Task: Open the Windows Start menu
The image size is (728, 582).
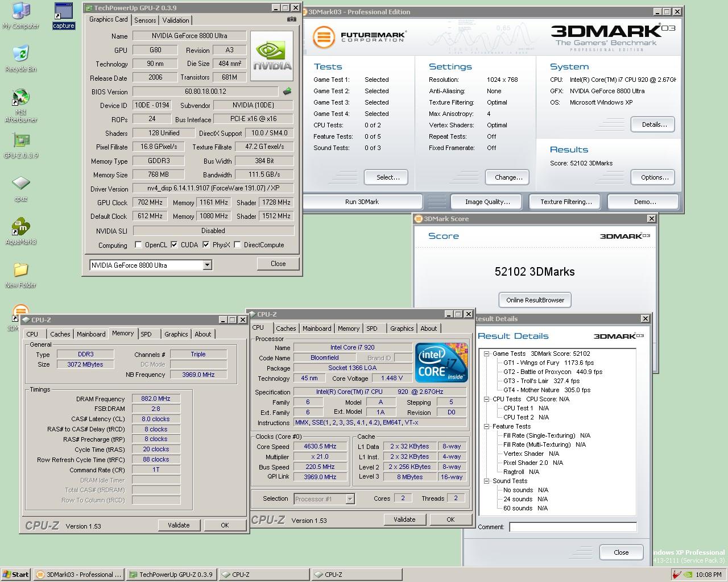Action: pyautogui.click(x=16, y=574)
